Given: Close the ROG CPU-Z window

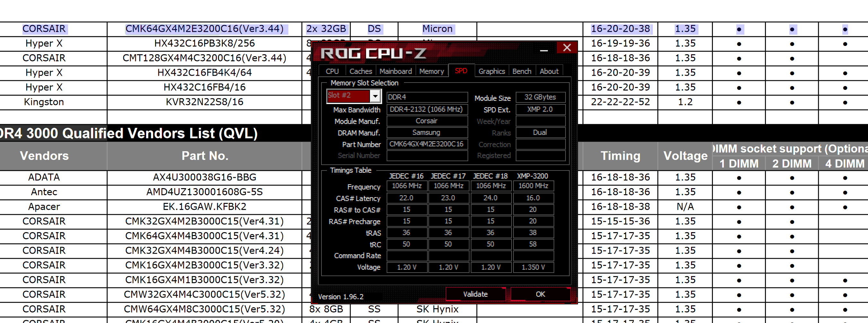Looking at the screenshot, I should click(x=567, y=48).
